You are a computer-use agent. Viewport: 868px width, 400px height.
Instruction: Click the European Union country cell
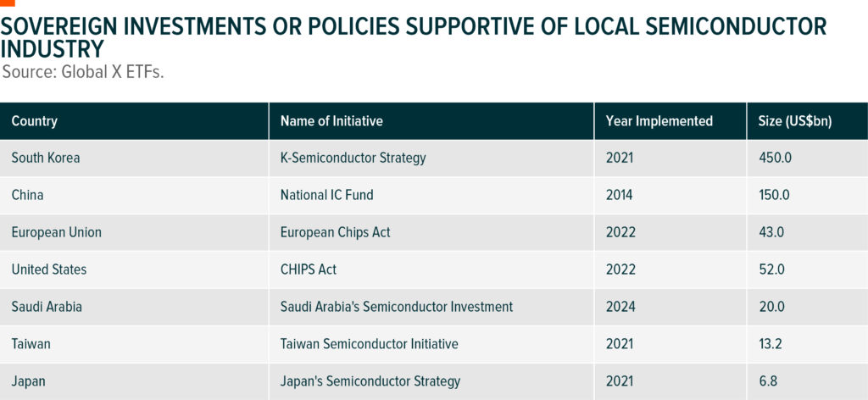click(x=56, y=232)
